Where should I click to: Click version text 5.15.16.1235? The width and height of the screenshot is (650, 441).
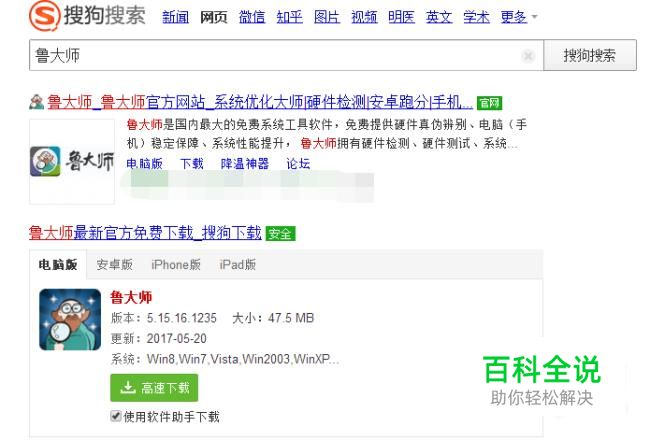click(182, 318)
